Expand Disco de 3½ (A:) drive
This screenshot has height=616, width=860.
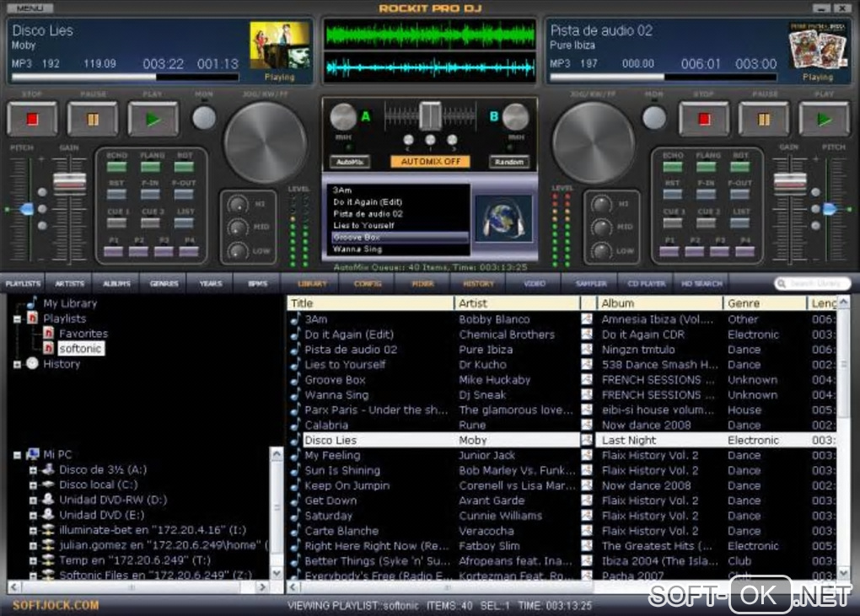point(33,470)
